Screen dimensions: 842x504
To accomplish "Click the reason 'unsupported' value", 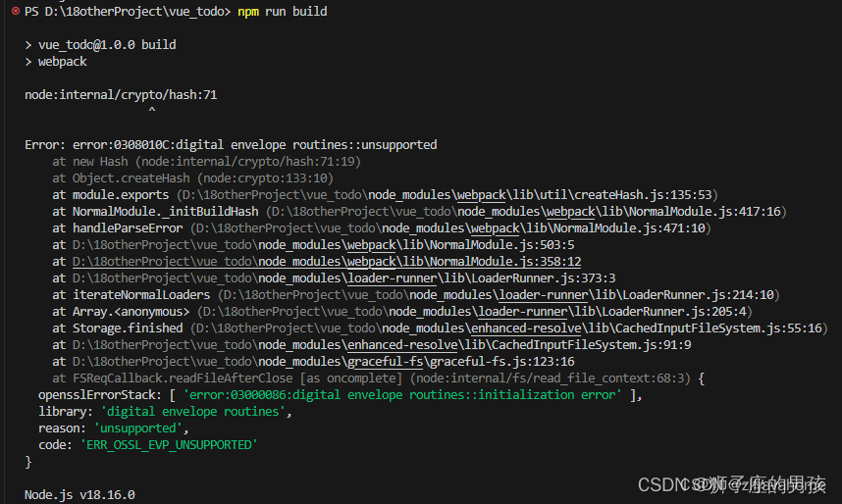I will tap(138, 428).
